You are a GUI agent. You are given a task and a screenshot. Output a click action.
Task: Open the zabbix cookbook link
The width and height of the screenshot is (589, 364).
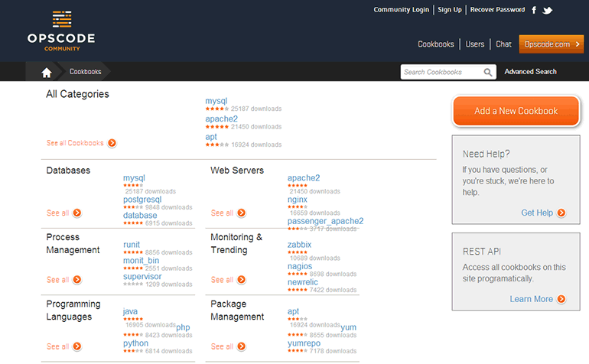pyautogui.click(x=299, y=245)
